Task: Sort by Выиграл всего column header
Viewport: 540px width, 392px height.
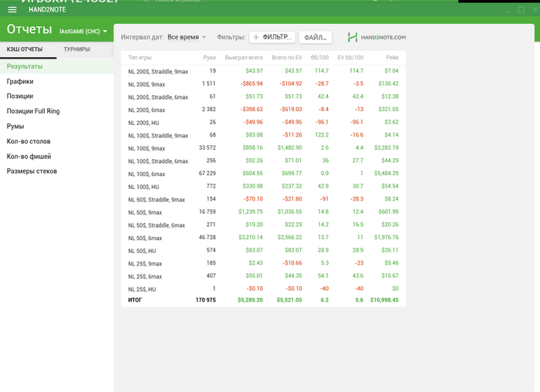Action: (244, 58)
